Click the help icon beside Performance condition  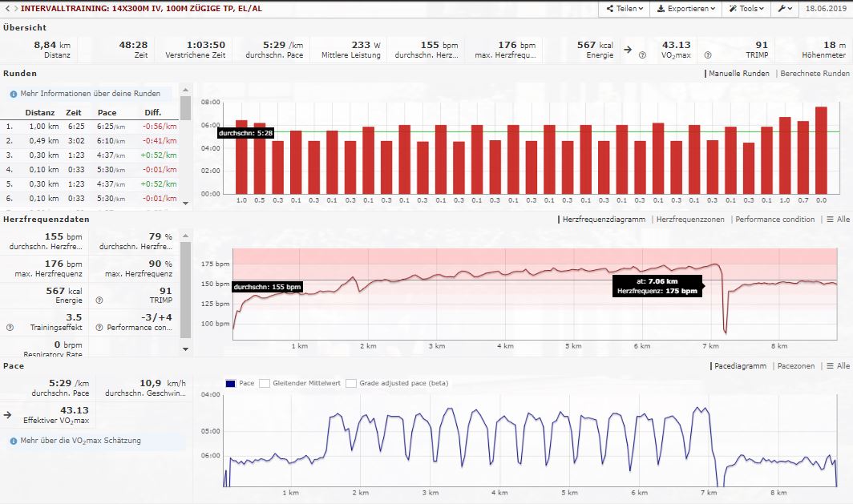click(99, 327)
